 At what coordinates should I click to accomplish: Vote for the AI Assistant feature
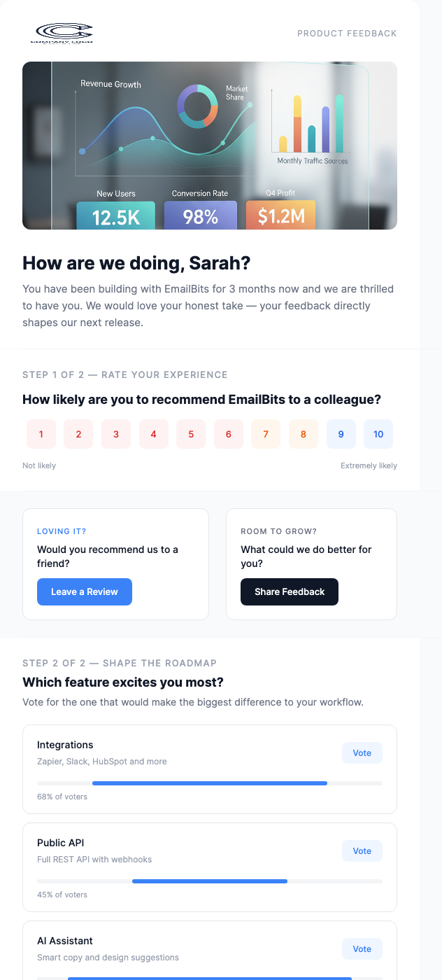362,948
